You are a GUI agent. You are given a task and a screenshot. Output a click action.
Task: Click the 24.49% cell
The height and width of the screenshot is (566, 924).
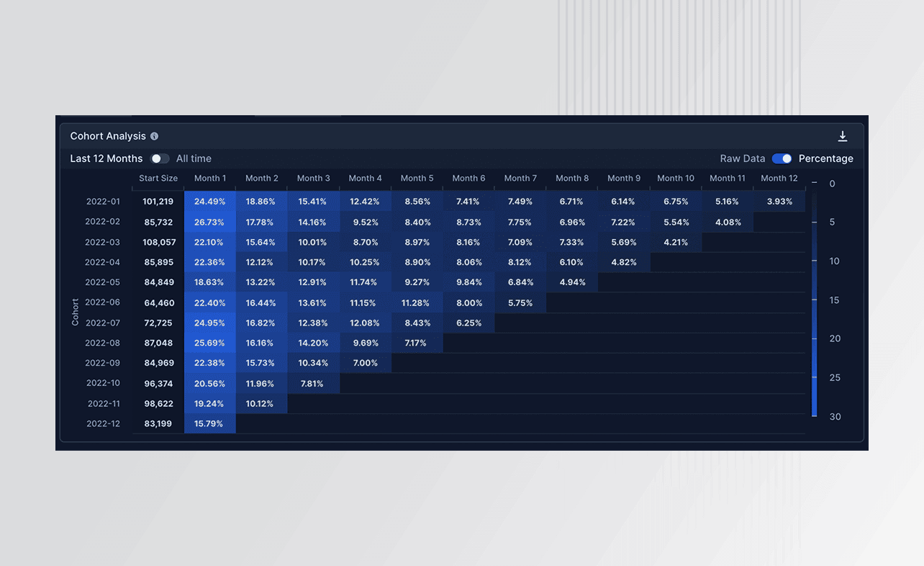[x=210, y=202]
